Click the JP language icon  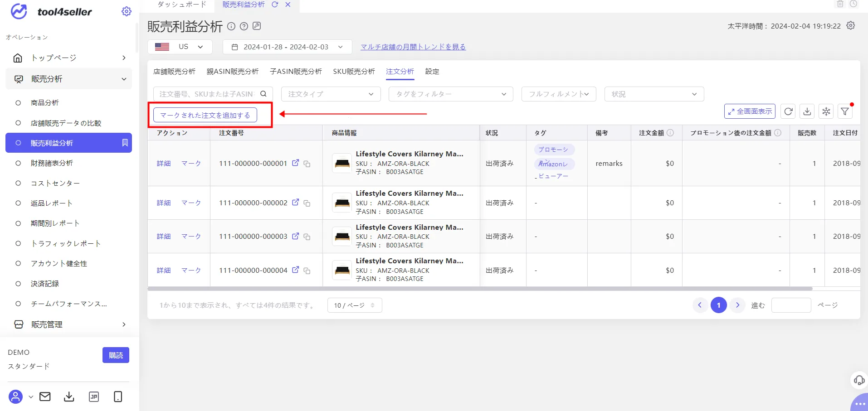[x=94, y=396]
